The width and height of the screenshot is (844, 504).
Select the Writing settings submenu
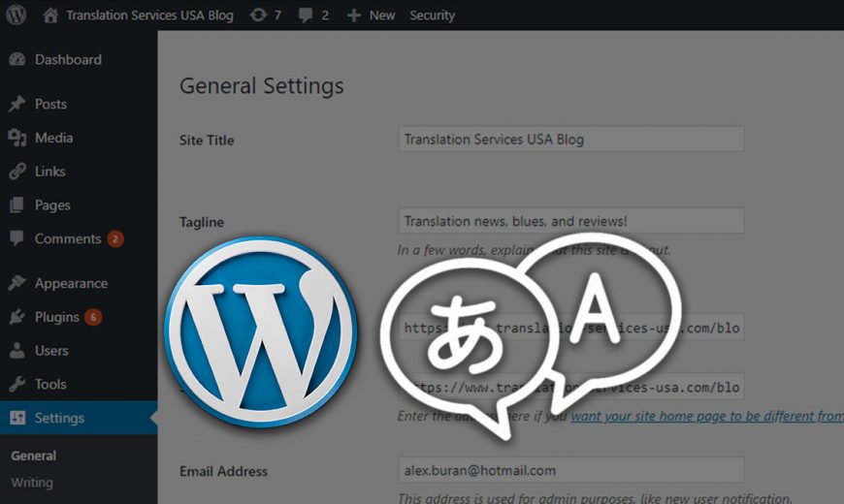[32, 483]
